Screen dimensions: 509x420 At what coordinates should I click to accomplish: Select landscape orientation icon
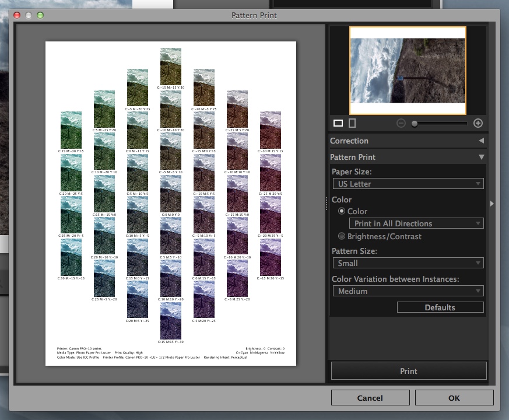click(338, 123)
